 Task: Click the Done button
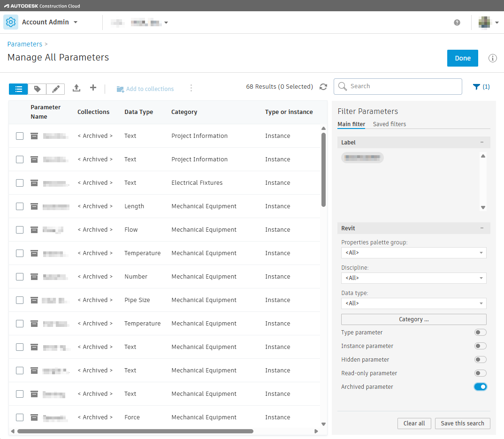[x=462, y=58]
